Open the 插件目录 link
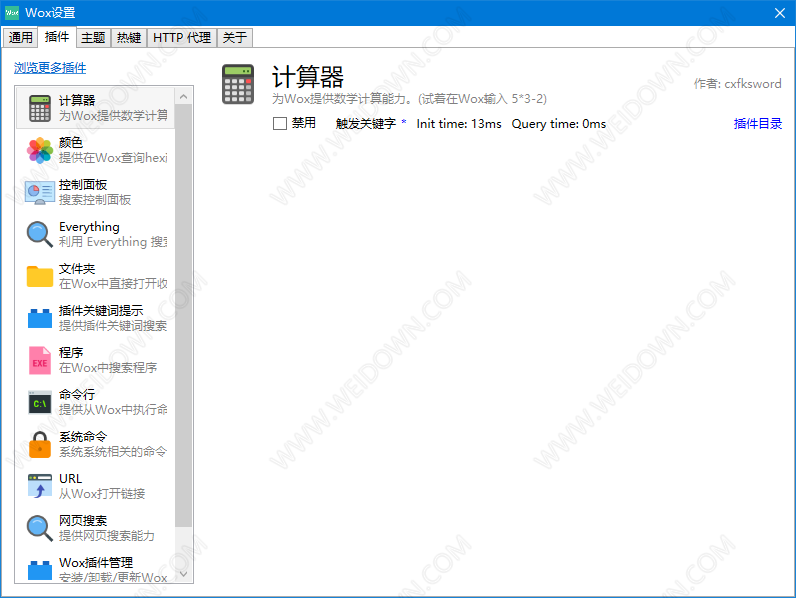Viewport: 796px width, 598px height. pyautogui.click(x=757, y=123)
